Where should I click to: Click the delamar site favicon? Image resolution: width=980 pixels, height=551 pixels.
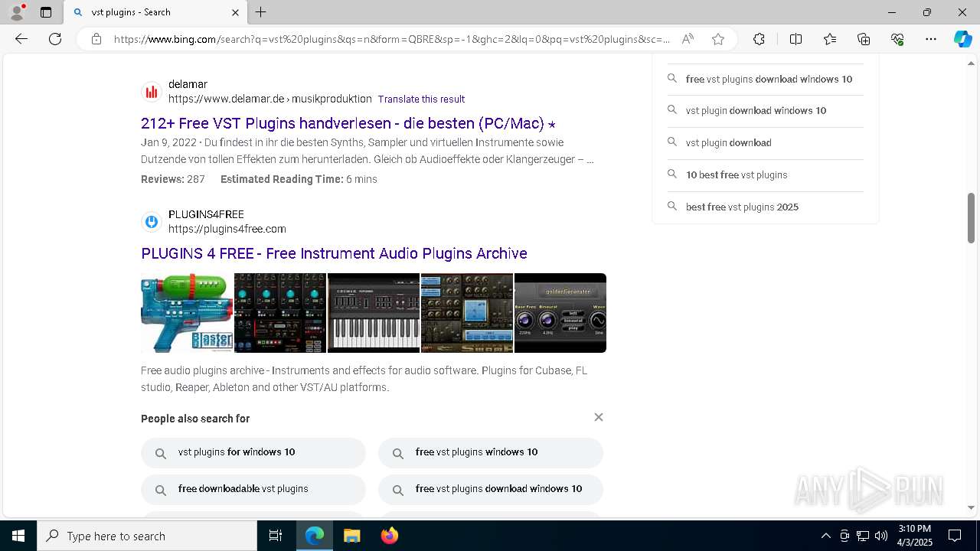[152, 92]
